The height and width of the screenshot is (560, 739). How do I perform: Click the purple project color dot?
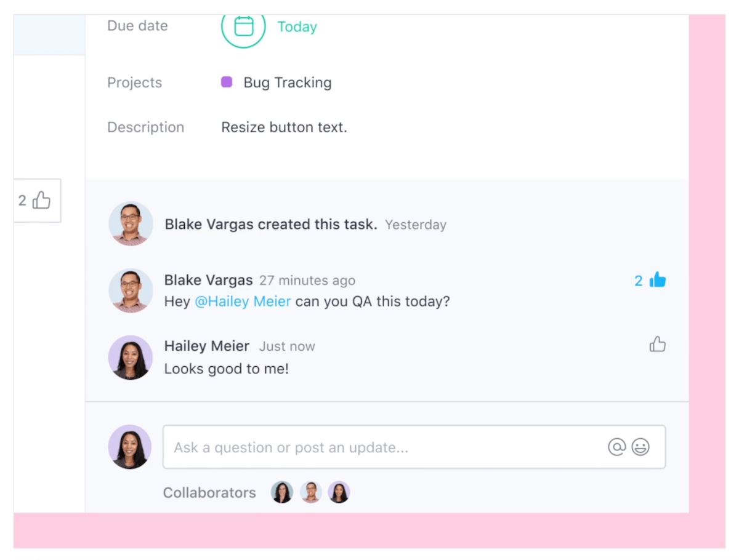pyautogui.click(x=227, y=81)
